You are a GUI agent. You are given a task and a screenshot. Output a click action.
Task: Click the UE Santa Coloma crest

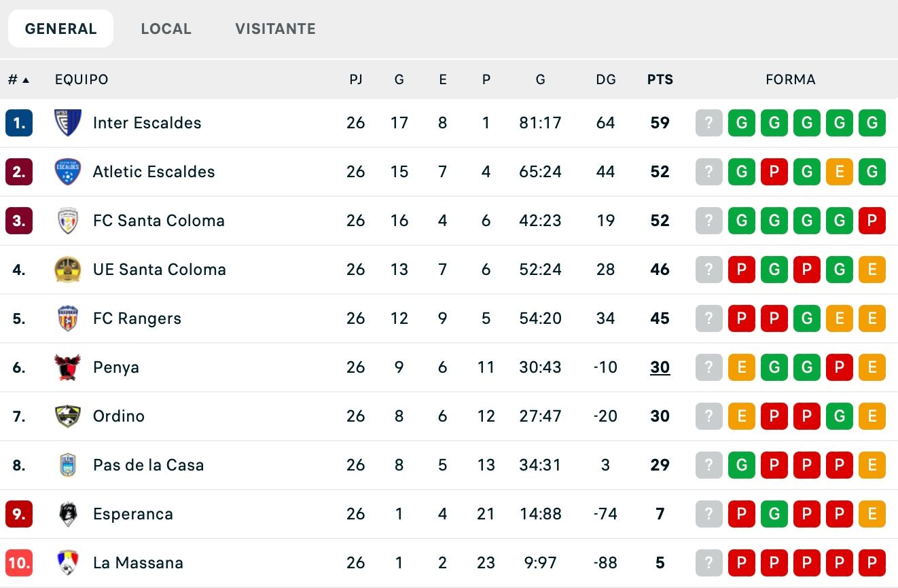point(67,270)
